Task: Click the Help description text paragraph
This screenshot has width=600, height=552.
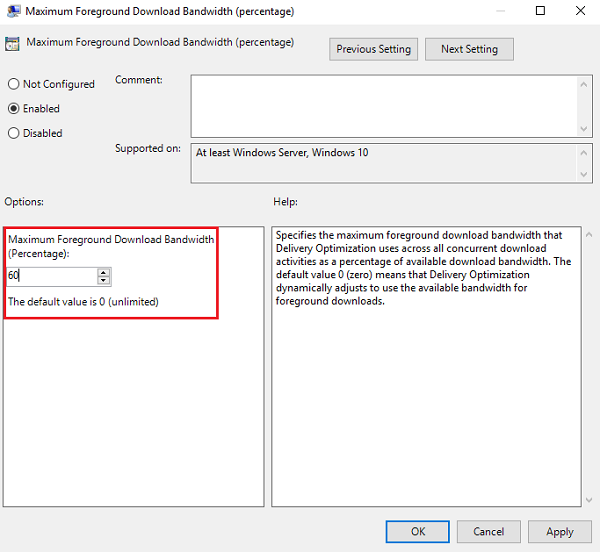Action: 423,268
